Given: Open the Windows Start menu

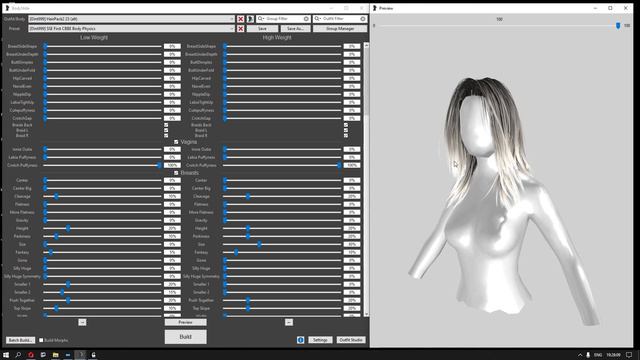Looking at the screenshot, I should [x=6, y=355].
